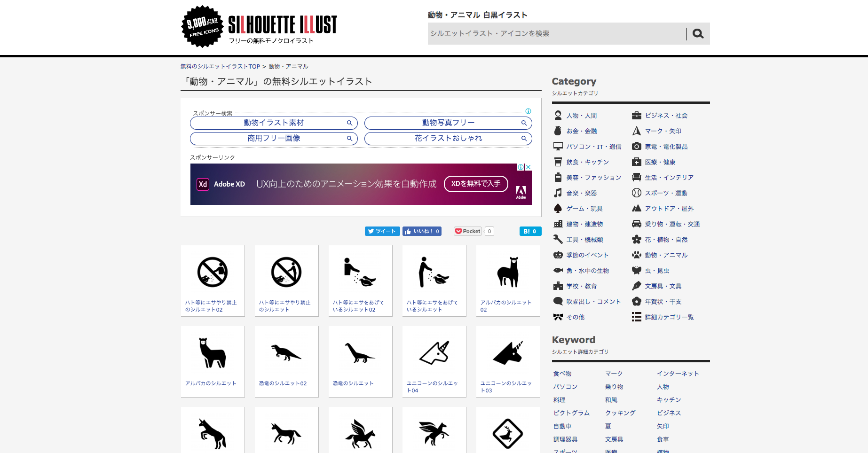Click the pumpkin icon beside 季節のイベント

tap(558, 255)
